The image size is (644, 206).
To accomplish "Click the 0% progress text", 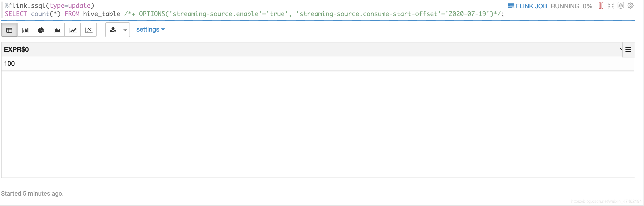I will click(x=588, y=6).
